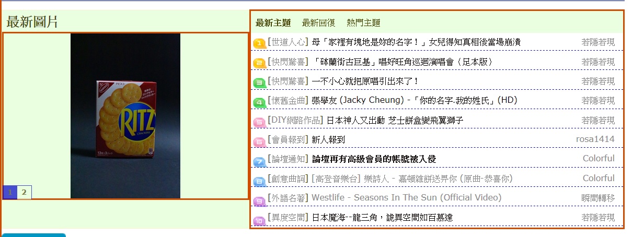The width and height of the screenshot is (644, 237).
Task: View author 若隱若現 on the 日本魔海 row
Action: tap(598, 217)
